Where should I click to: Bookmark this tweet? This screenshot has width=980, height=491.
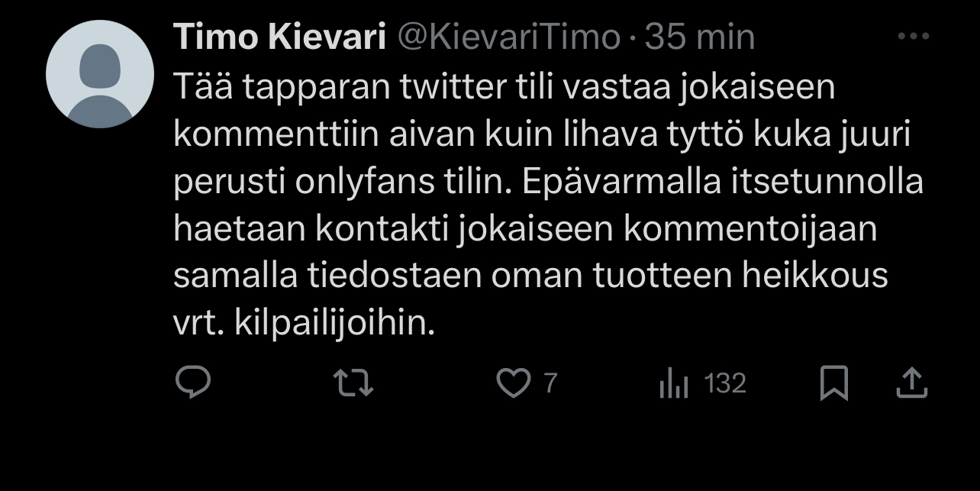coord(833,383)
